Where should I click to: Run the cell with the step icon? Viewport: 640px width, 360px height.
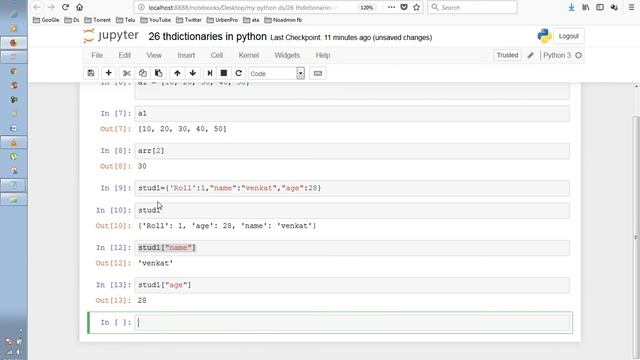(210, 73)
